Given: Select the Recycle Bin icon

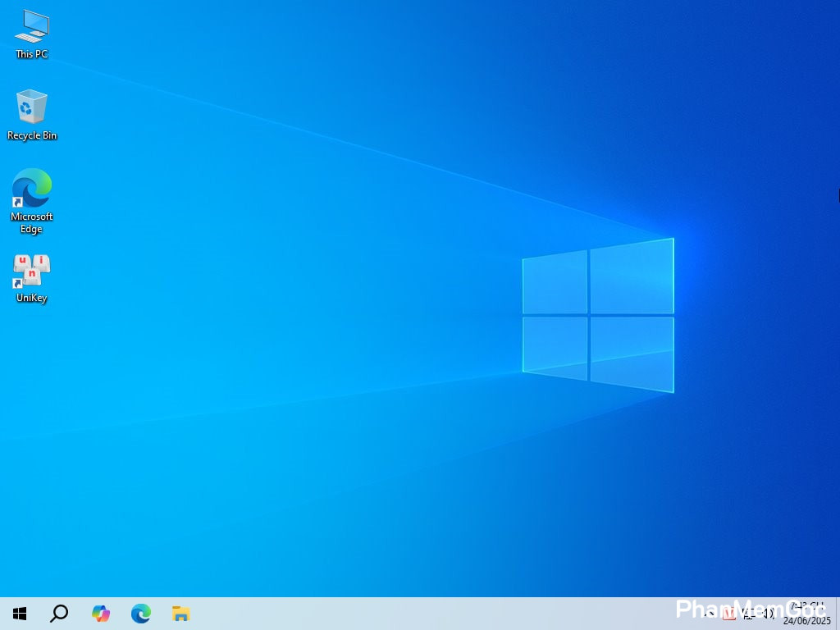Looking at the screenshot, I should [31, 107].
